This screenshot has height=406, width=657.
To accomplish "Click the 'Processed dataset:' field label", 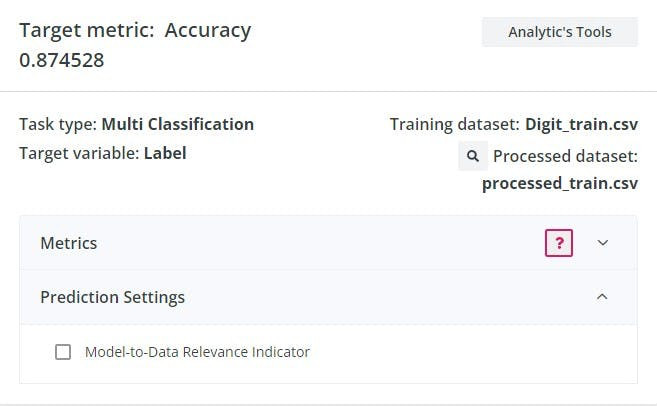I will (565, 156).
